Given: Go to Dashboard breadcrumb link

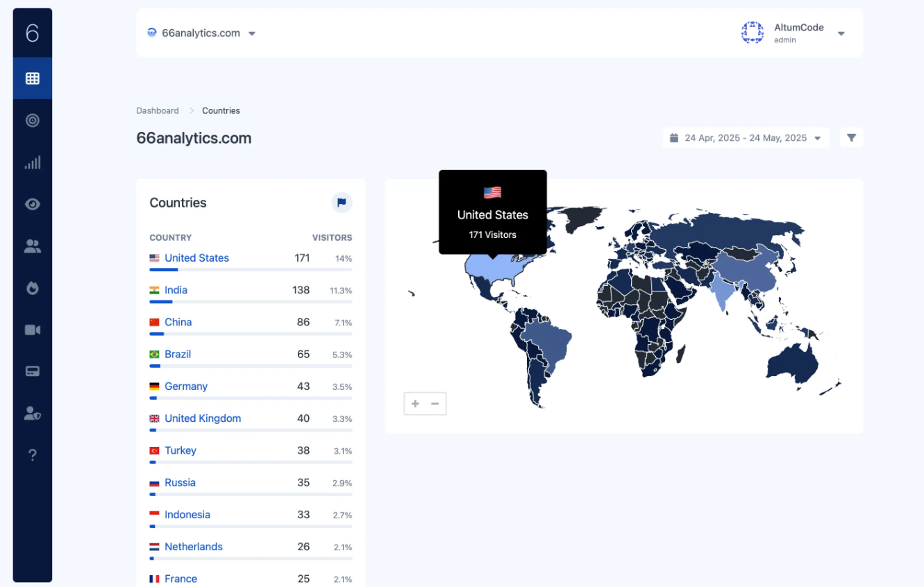Looking at the screenshot, I should (158, 111).
